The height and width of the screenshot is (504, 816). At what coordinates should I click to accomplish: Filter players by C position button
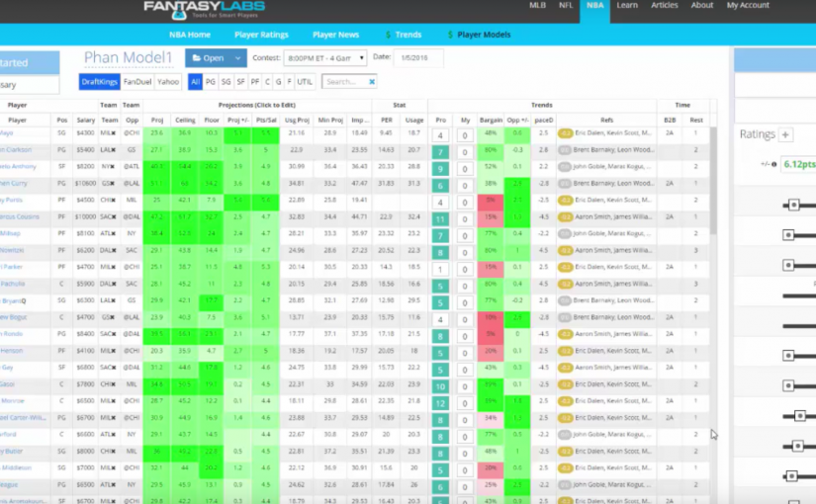pos(267,82)
